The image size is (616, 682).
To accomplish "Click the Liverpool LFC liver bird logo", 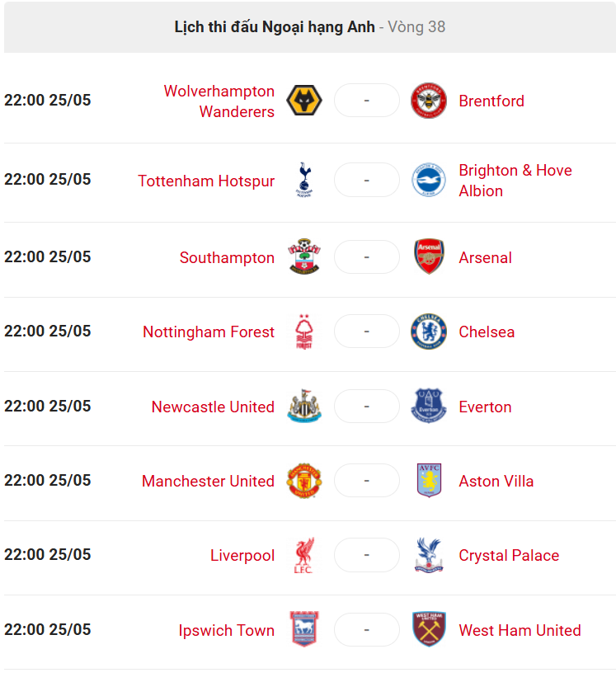I will coord(304,555).
